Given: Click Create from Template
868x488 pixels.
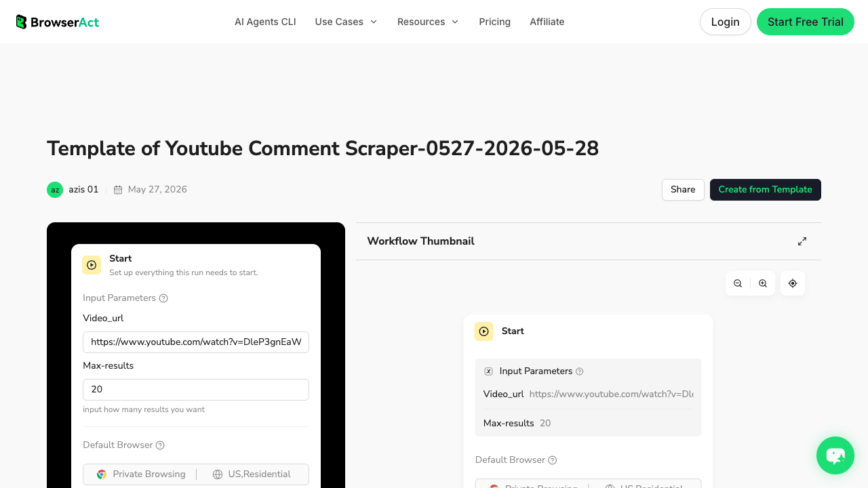Looking at the screenshot, I should point(765,190).
